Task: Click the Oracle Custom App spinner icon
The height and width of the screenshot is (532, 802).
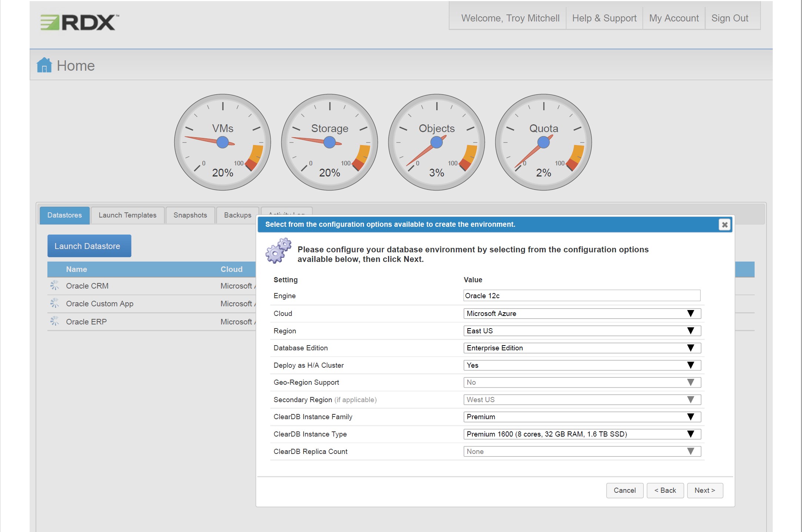Action: (x=54, y=303)
